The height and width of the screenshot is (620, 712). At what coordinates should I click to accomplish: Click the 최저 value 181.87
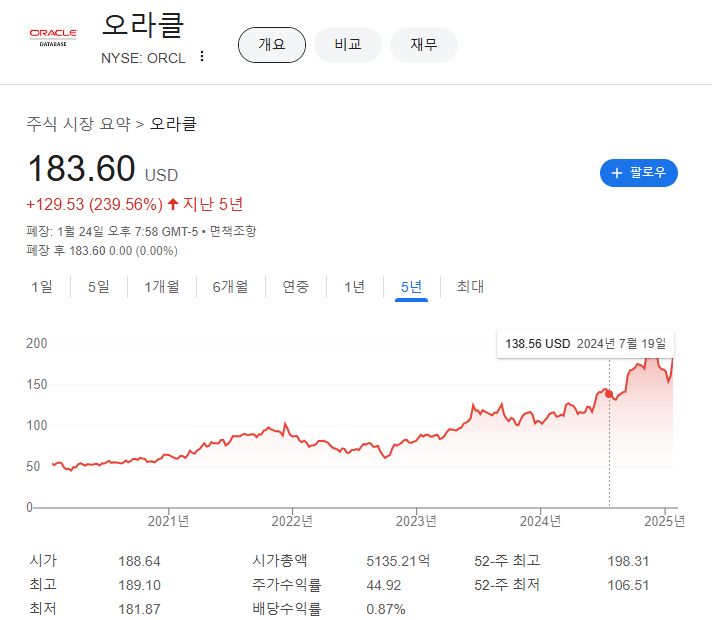click(x=139, y=609)
